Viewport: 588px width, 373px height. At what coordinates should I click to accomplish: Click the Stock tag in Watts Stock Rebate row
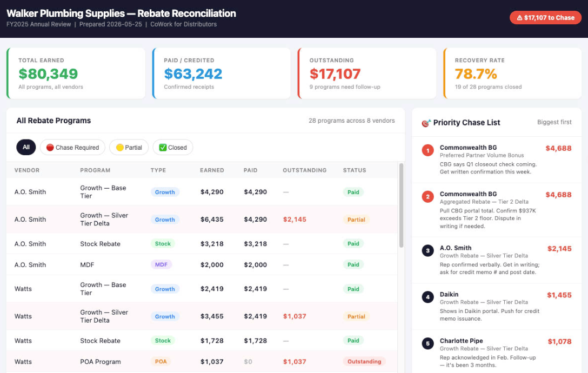pos(163,341)
